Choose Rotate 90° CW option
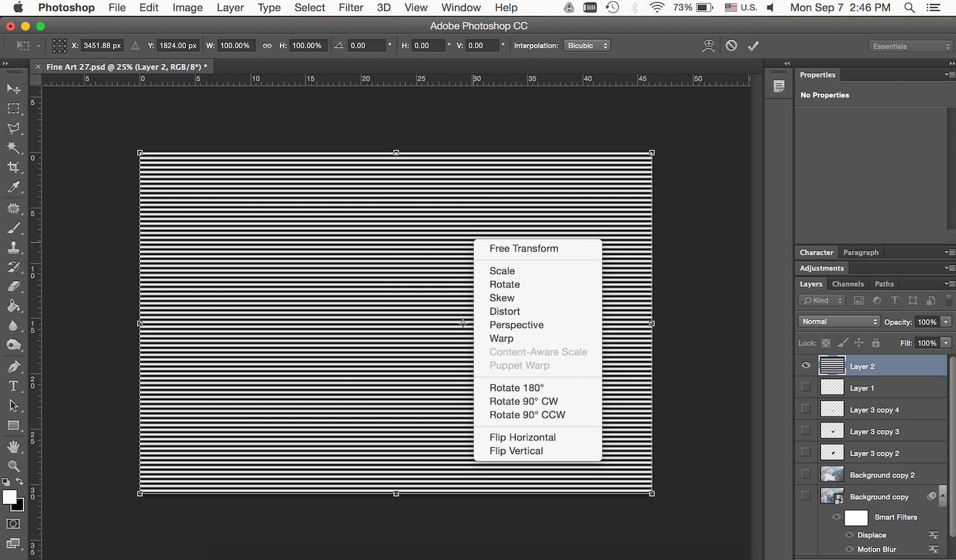The height and width of the screenshot is (560, 956). (x=524, y=401)
